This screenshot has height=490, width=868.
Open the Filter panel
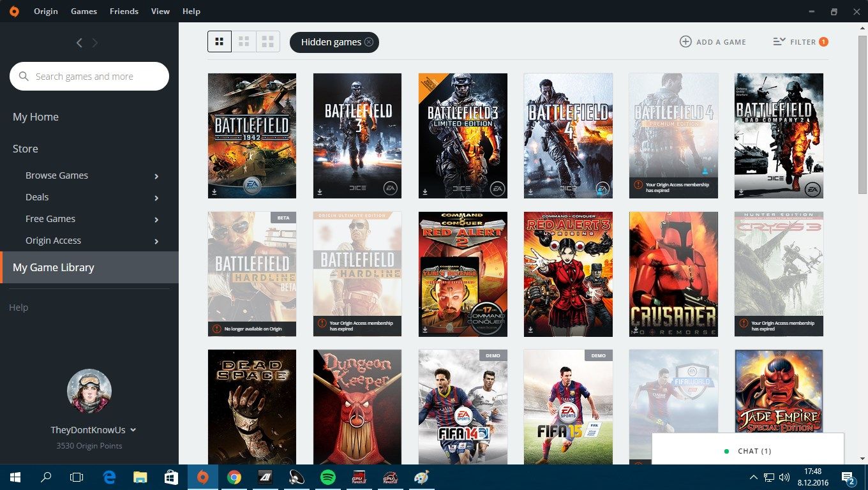point(800,42)
